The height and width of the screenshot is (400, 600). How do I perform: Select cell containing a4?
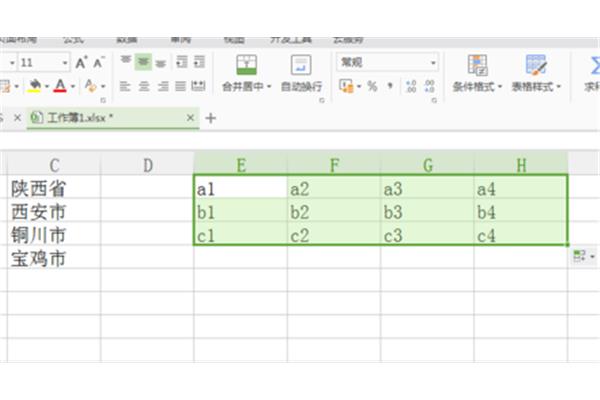[521, 188]
